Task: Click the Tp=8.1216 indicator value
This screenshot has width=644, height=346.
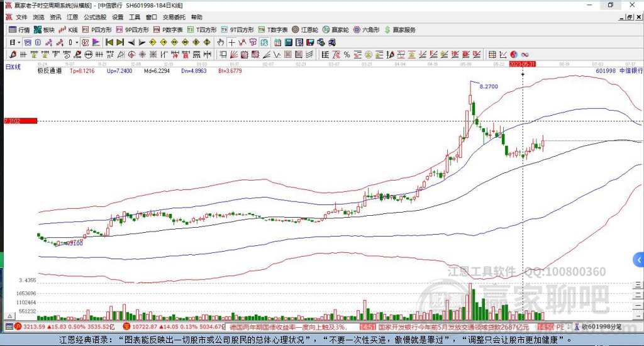Action: coord(82,70)
